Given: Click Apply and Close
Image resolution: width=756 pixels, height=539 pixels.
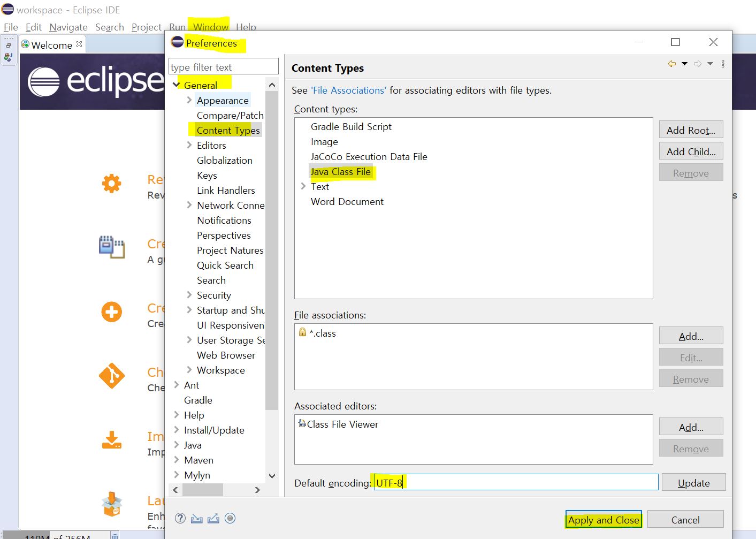Looking at the screenshot, I should coord(604,520).
